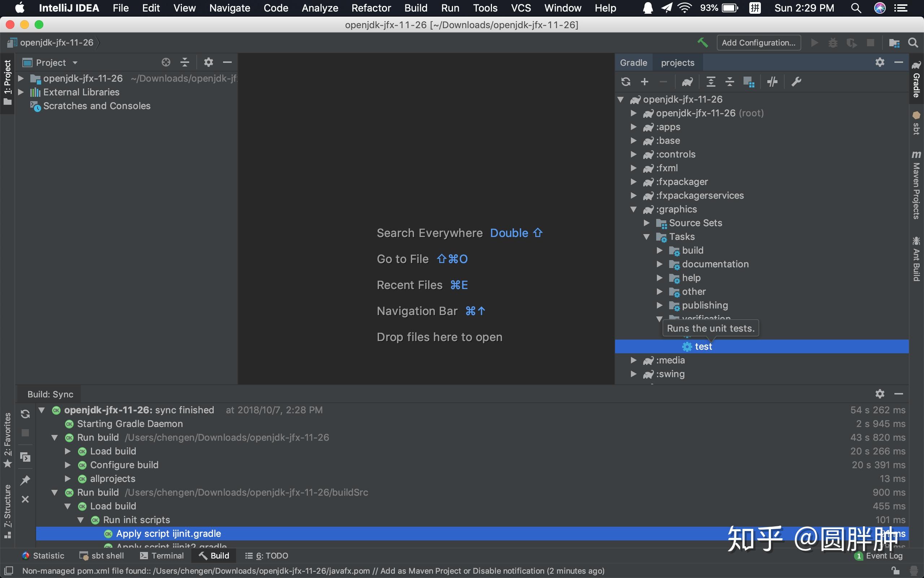Click the Wi-Fi status icon
The image size is (924, 578).
[x=685, y=8]
